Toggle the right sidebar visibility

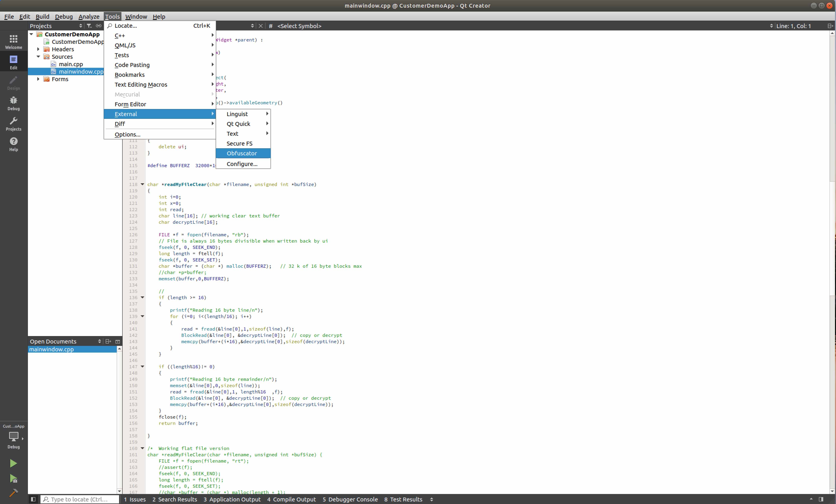821,499
